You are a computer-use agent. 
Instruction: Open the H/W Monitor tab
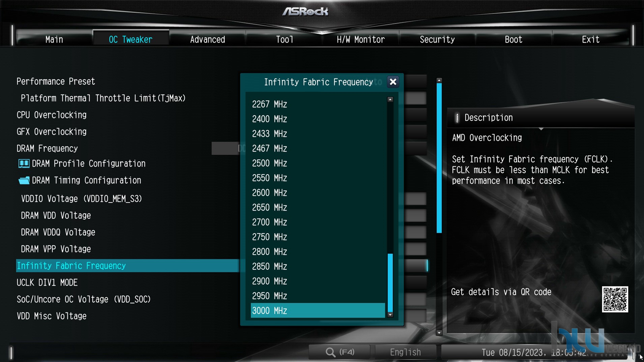[360, 39]
